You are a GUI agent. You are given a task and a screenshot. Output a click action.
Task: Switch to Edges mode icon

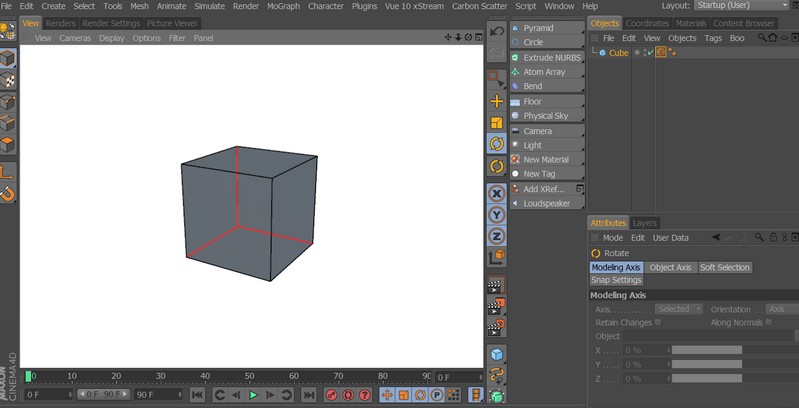pos(8,123)
